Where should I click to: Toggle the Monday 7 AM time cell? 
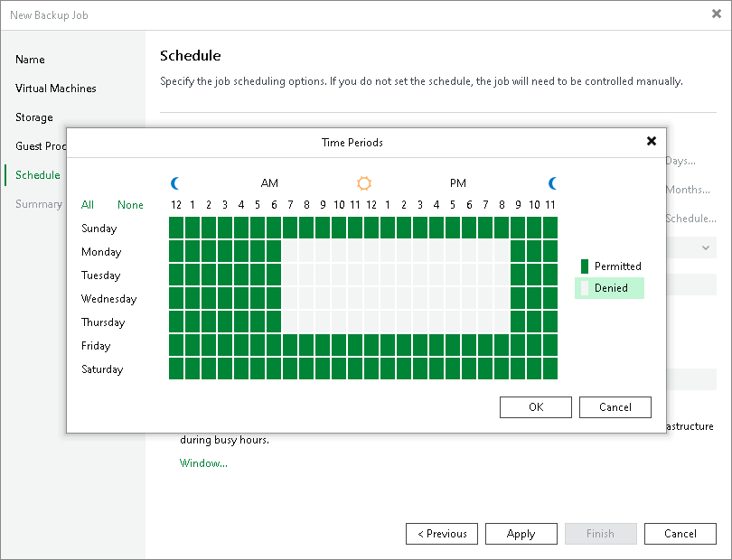[290, 251]
